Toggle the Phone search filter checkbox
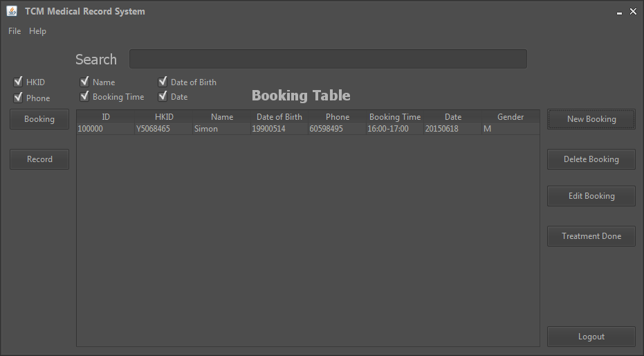This screenshot has height=356, width=644. 18,98
